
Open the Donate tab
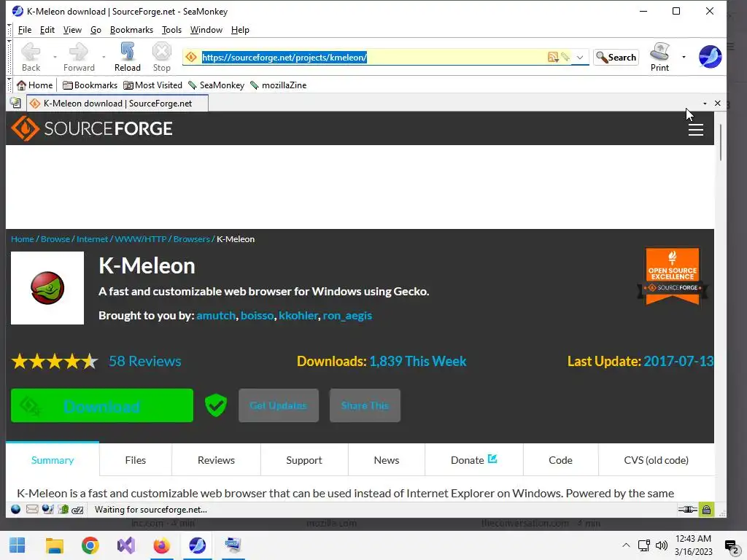coord(473,460)
